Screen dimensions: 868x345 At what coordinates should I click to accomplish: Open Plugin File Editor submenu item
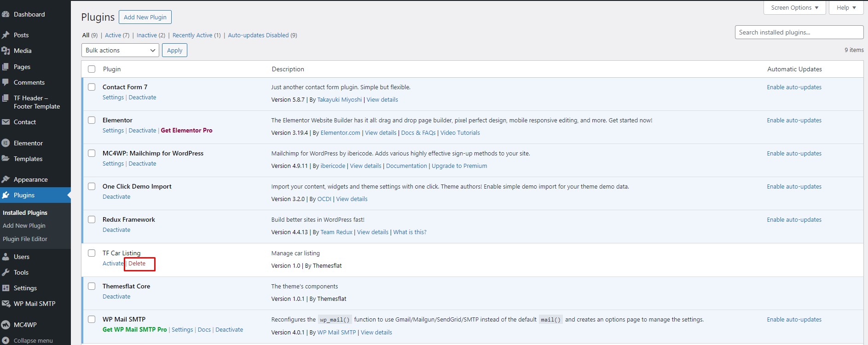click(25, 239)
